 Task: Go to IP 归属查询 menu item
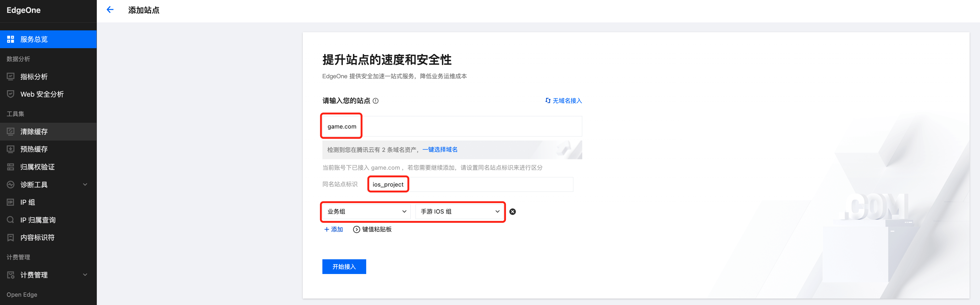point(48,220)
